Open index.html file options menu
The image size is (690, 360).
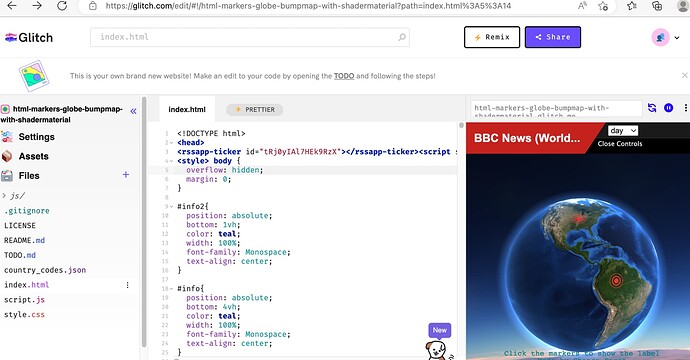point(128,285)
